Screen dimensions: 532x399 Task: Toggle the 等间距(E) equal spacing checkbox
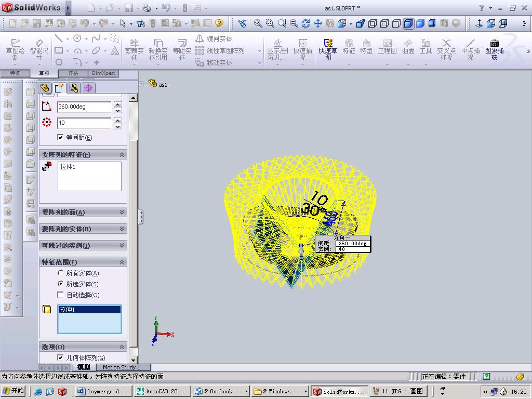pyautogui.click(x=60, y=137)
